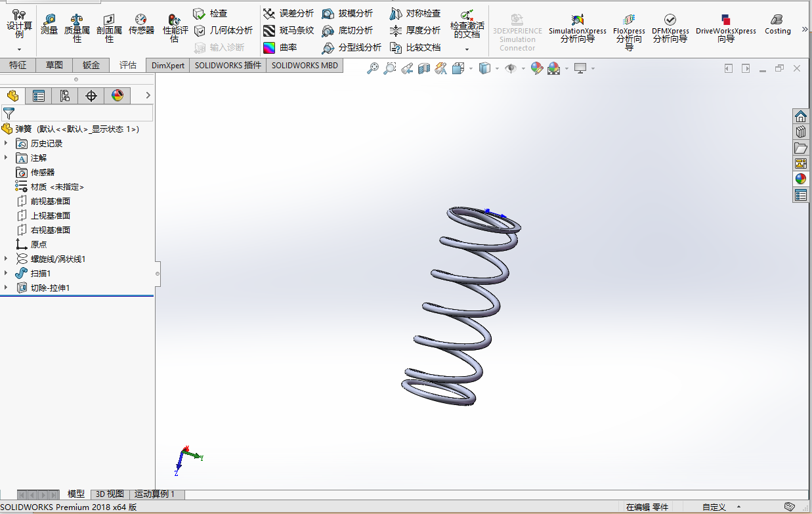Open dropdown under Check Active Document
The image size is (812, 514).
click(467, 49)
